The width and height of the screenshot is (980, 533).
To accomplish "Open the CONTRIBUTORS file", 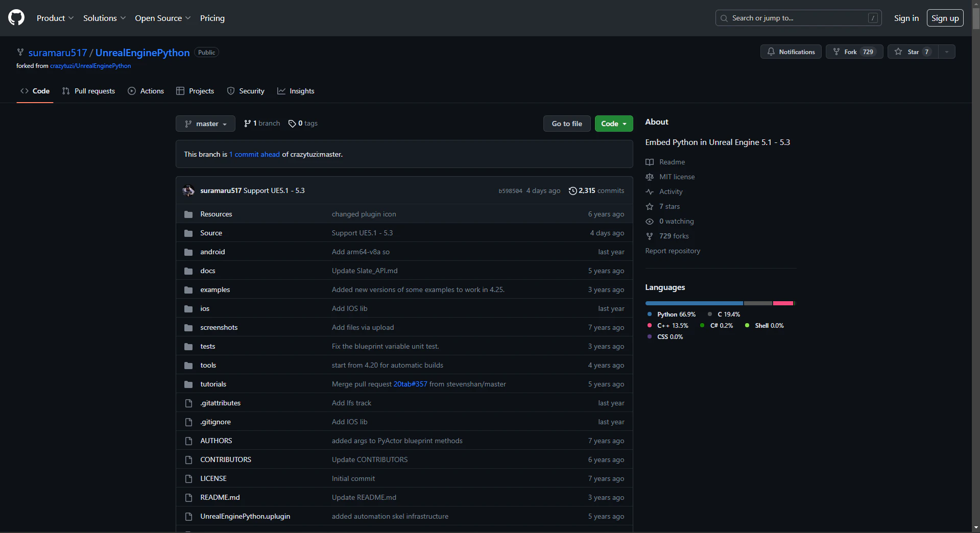I will click(x=226, y=460).
